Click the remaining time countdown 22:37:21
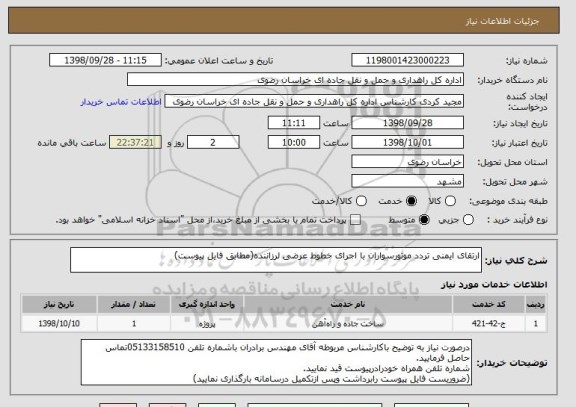 (x=135, y=142)
